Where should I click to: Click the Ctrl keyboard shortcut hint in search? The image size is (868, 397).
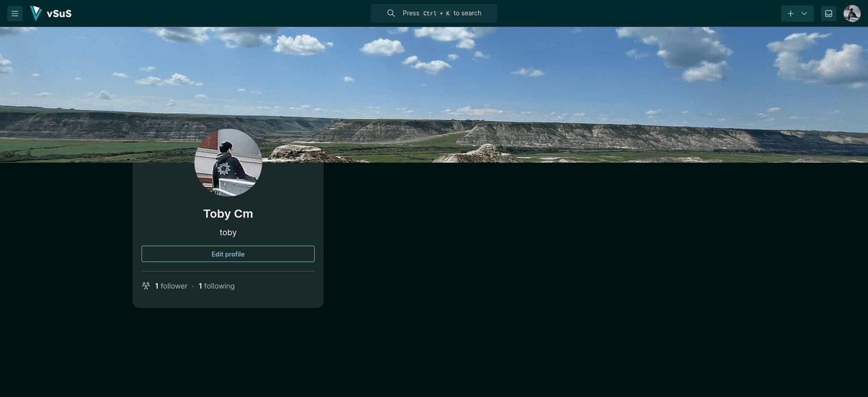430,14
